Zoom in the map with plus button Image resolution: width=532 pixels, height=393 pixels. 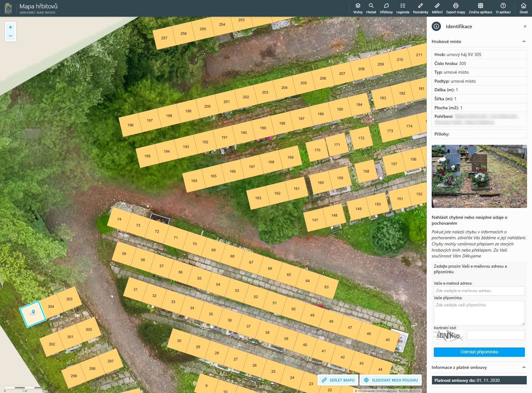[x=11, y=27]
